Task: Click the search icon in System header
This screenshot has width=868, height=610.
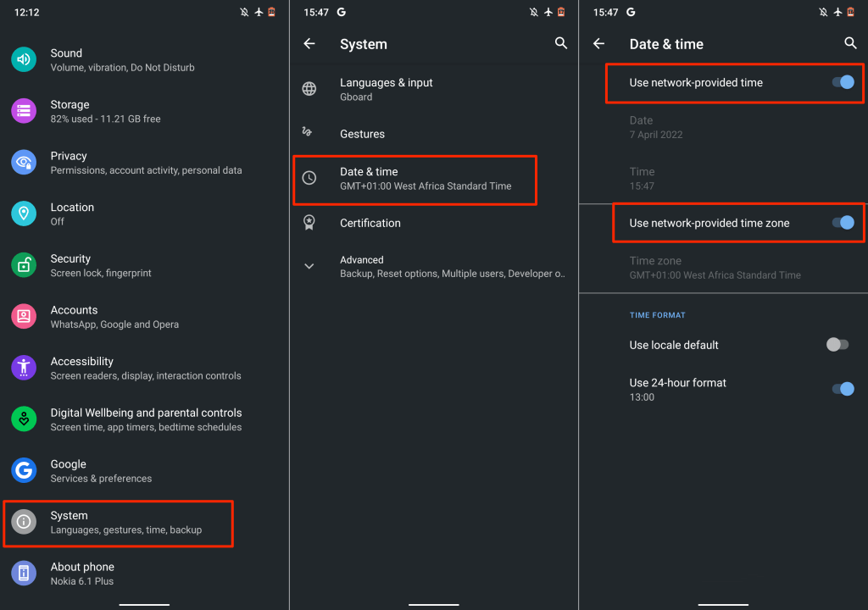Action: tap(561, 43)
